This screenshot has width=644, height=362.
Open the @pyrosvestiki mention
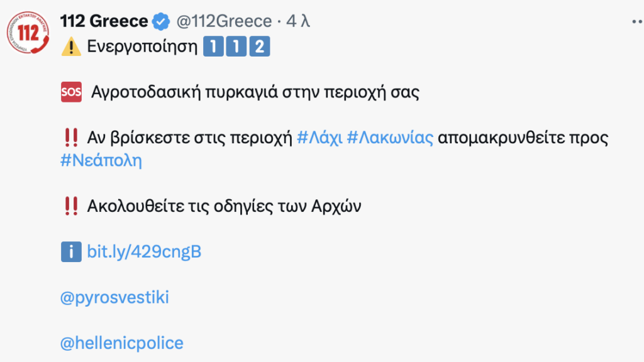click(x=114, y=297)
